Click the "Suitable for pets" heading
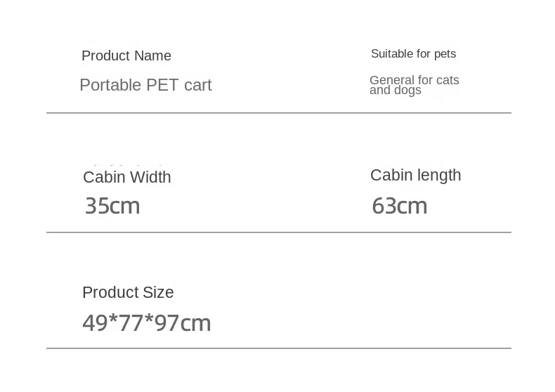 [413, 54]
